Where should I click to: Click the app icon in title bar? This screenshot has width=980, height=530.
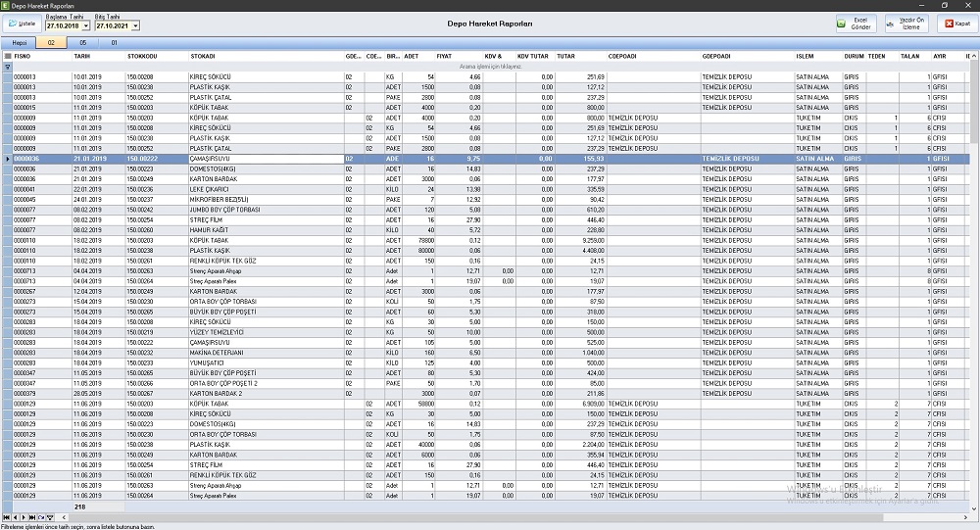[x=6, y=6]
